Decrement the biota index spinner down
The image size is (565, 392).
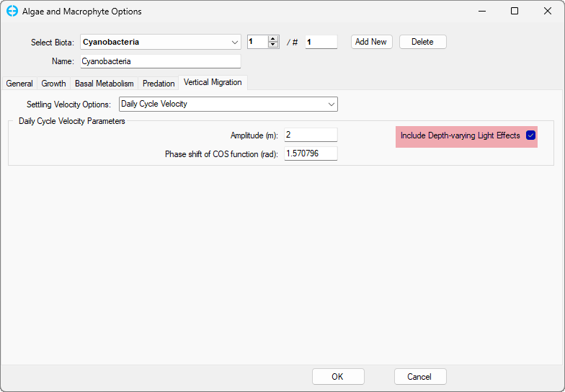point(273,45)
